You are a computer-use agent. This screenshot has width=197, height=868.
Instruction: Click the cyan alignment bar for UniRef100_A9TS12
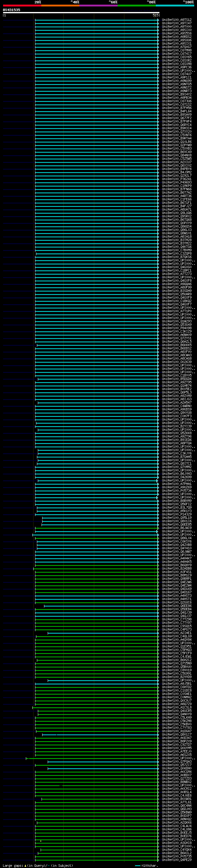[x=97, y=20]
